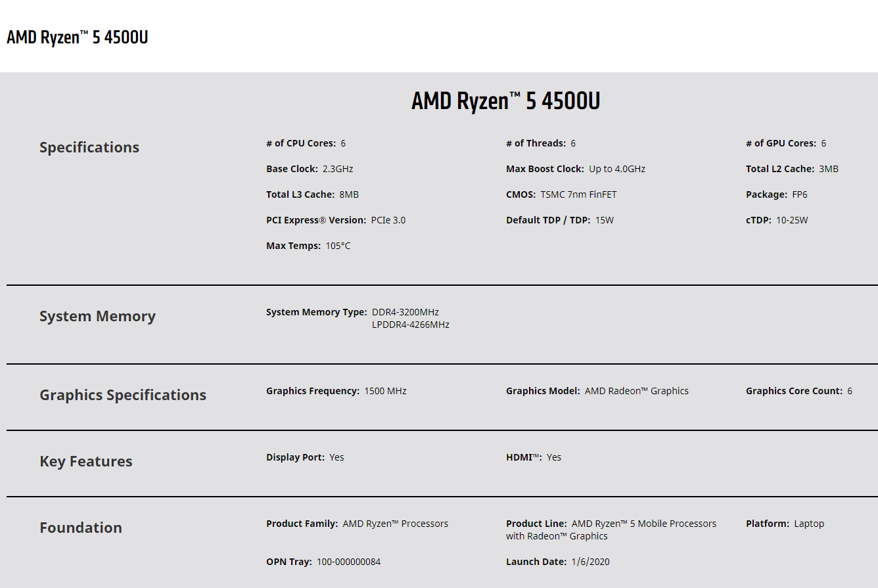Image resolution: width=878 pixels, height=588 pixels.
Task: Click the PCI Express Version PCIe 3.0 entry
Action: point(336,220)
